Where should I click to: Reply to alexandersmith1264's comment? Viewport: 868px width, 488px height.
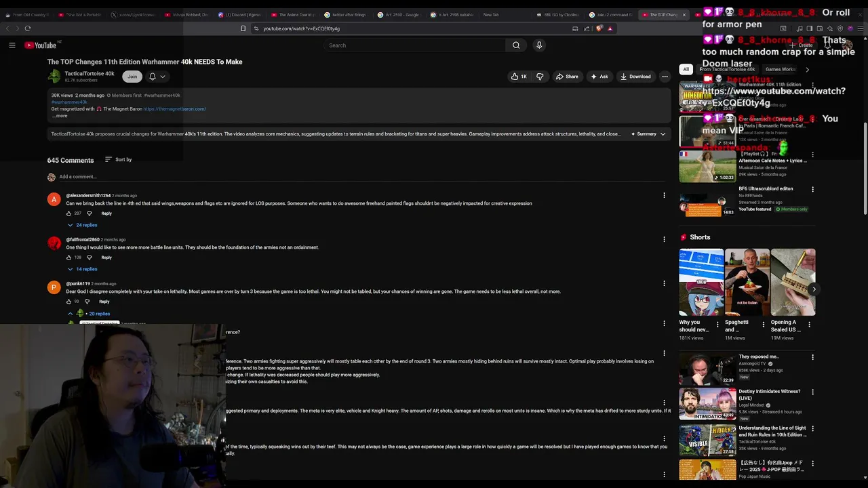(x=106, y=213)
